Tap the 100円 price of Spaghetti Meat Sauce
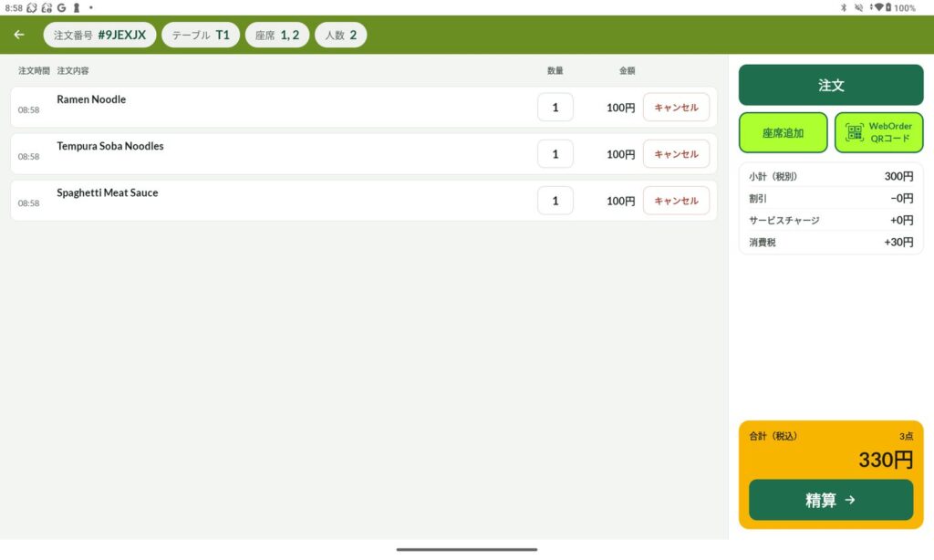The image size is (934, 560). 620,202
